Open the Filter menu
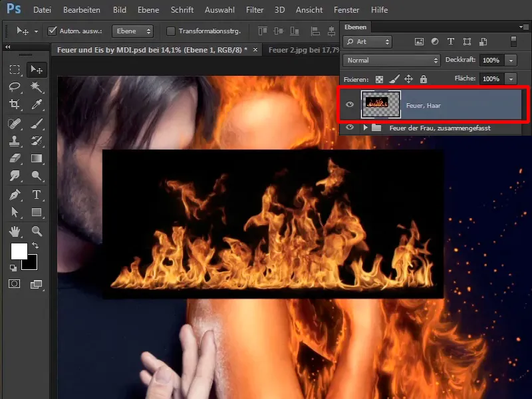The image size is (532, 399). 255,9
